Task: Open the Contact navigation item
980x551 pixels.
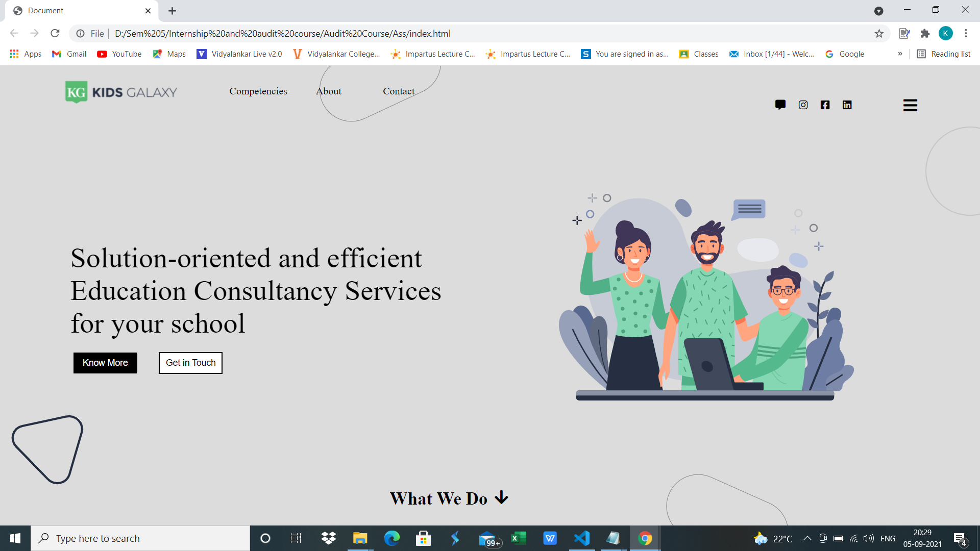Action: 399,91
